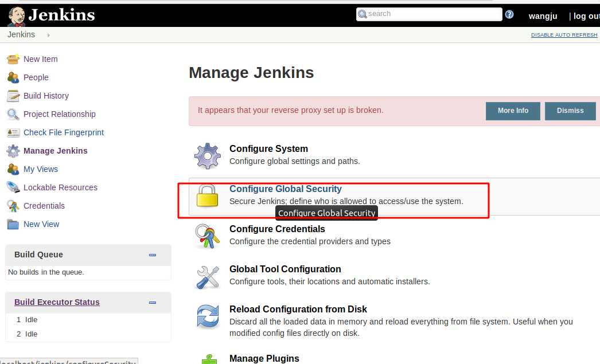Open Configure Credentials link
This screenshot has width=600, height=364.
(277, 229)
